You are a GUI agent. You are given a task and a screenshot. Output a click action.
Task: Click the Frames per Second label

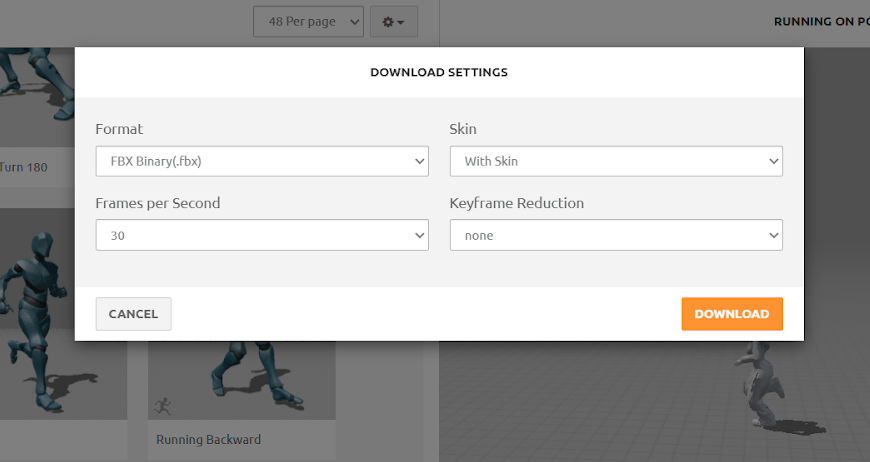(158, 203)
